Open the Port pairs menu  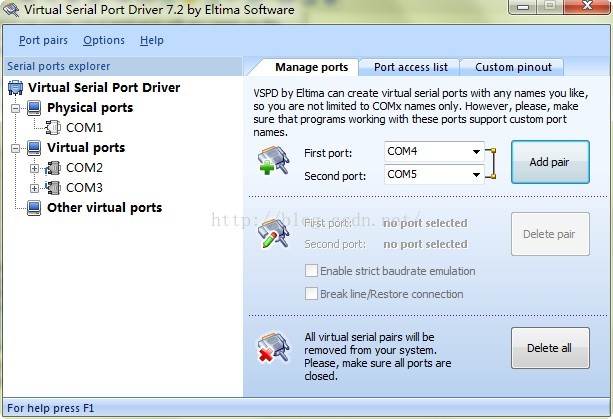[43, 40]
